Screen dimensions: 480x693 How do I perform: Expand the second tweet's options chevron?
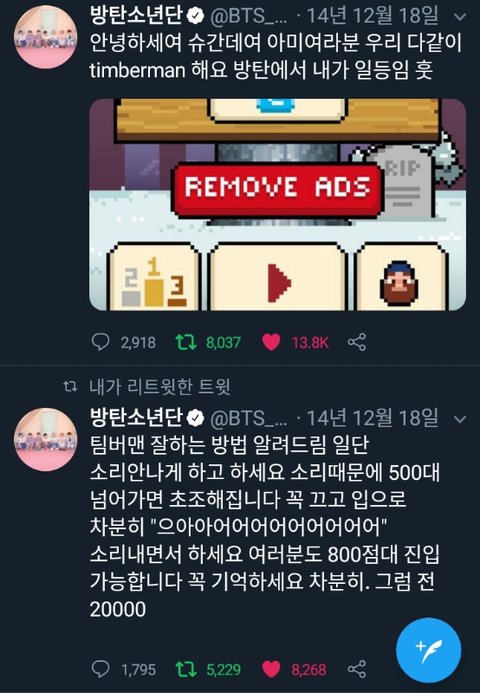460,419
